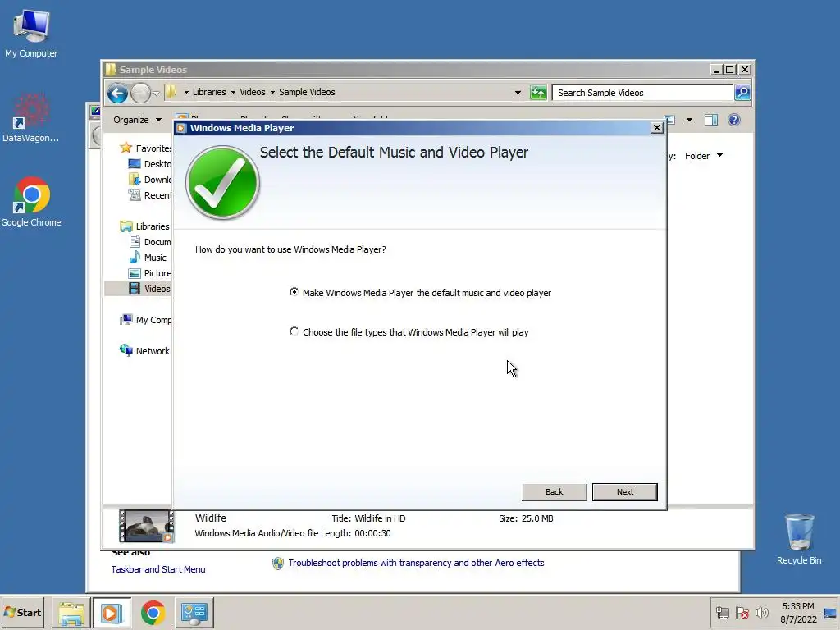
Task: Click Sample Videos in the address breadcrumb
Action: point(307,92)
